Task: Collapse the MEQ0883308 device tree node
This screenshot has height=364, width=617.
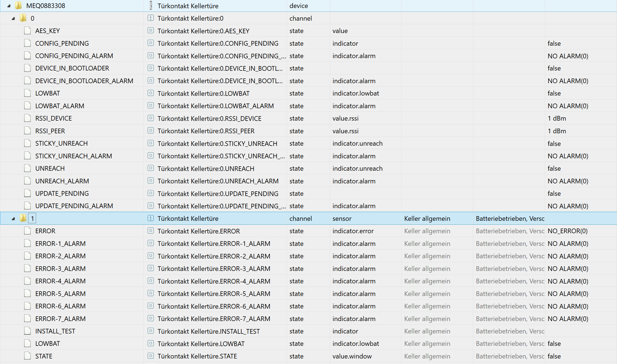Action: tap(9, 6)
